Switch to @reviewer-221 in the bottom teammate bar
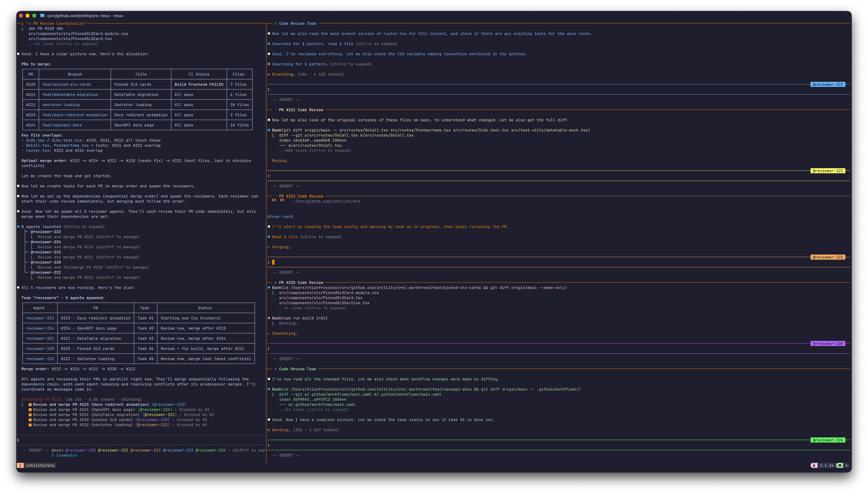 [113, 450]
